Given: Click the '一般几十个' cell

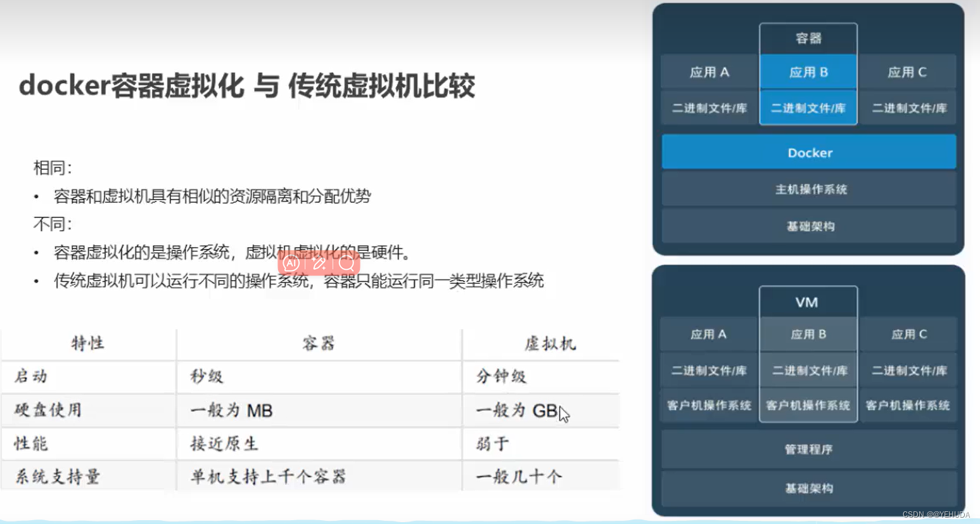Looking at the screenshot, I should [x=519, y=476].
